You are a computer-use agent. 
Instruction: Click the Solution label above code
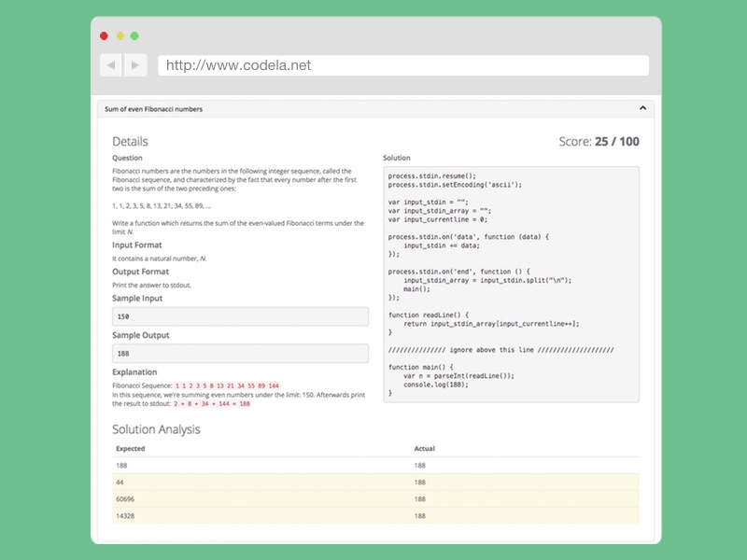point(396,158)
